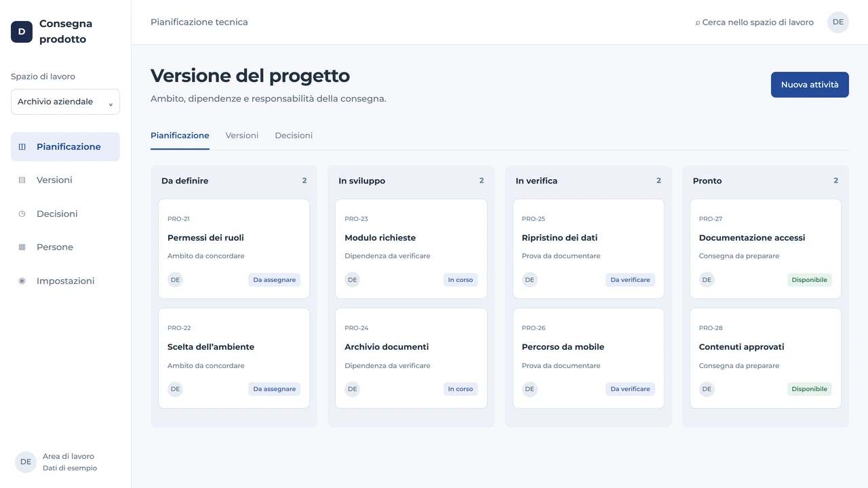
Task: Open the Persone grid icon in sidebar
Action: point(22,247)
